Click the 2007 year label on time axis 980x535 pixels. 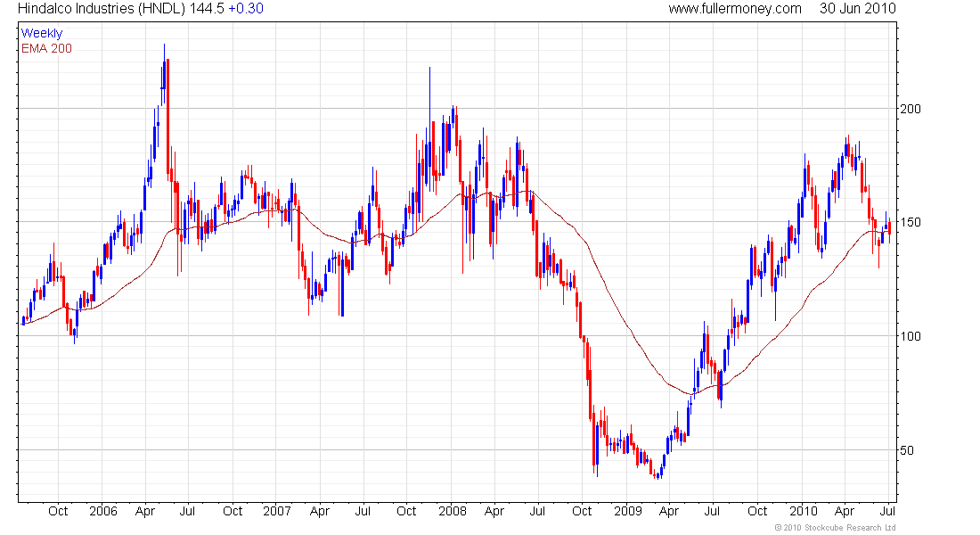277,511
